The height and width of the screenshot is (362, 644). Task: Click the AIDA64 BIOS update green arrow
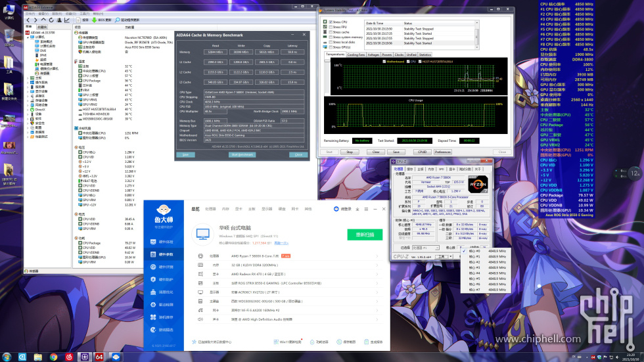click(x=94, y=20)
